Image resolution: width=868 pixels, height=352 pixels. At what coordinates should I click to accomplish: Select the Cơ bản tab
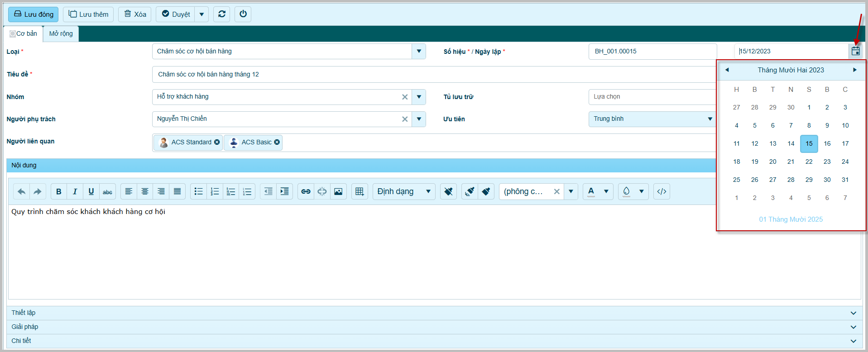[x=24, y=33]
